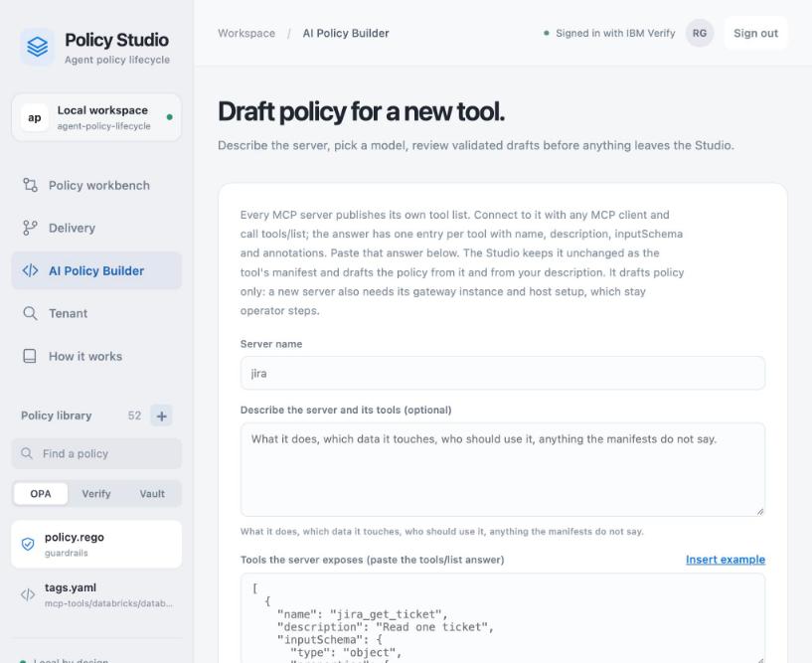The width and height of the screenshot is (812, 663).
Task: Click the tools/list JSON text area
Action: (502, 618)
